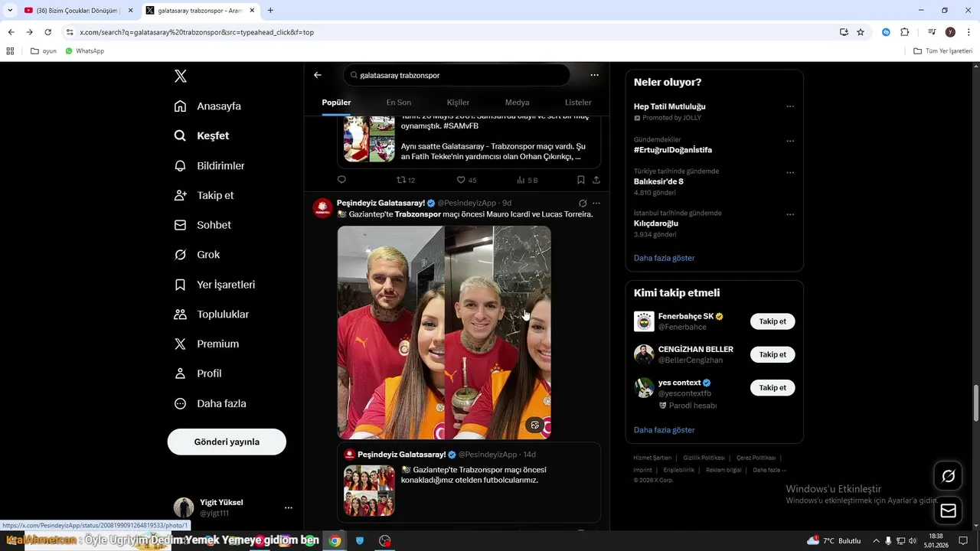Click the Yer İşaretleri bookmark icon
Viewport: 980px width, 551px height.
(x=180, y=285)
